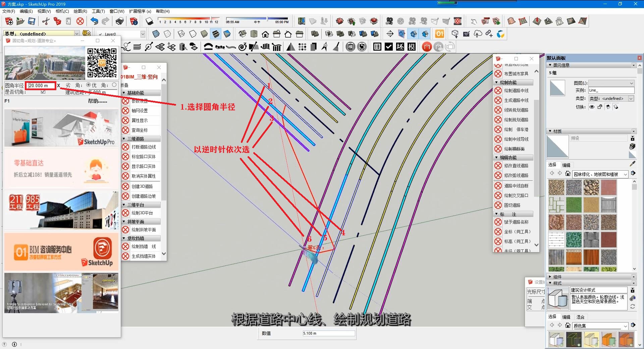Open a file with the folder icon
The width and height of the screenshot is (644, 349).
coord(20,21)
